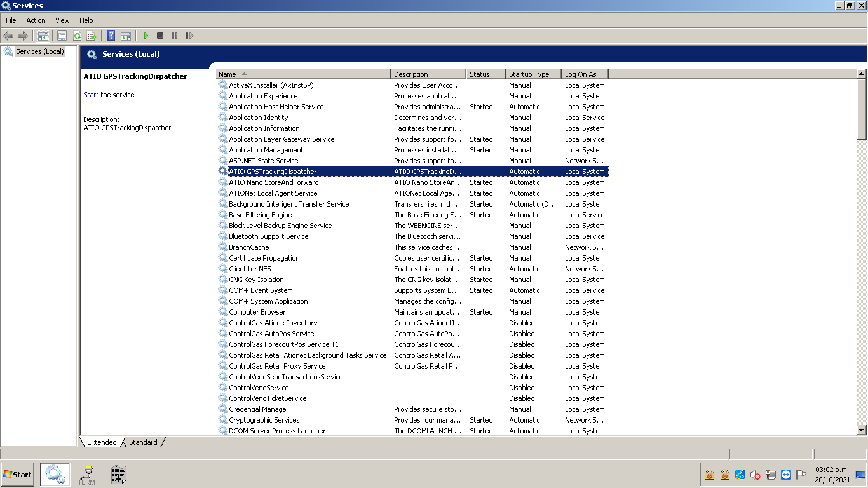Screen dimensions: 868x488
Task: Open the Action menu
Action: (36, 20)
